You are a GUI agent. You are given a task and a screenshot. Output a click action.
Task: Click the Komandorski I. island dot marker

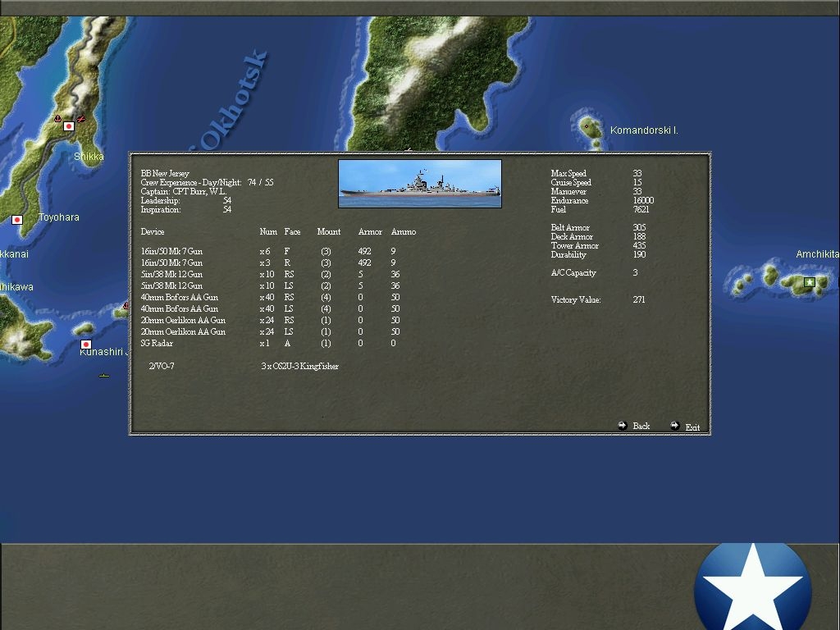(587, 126)
